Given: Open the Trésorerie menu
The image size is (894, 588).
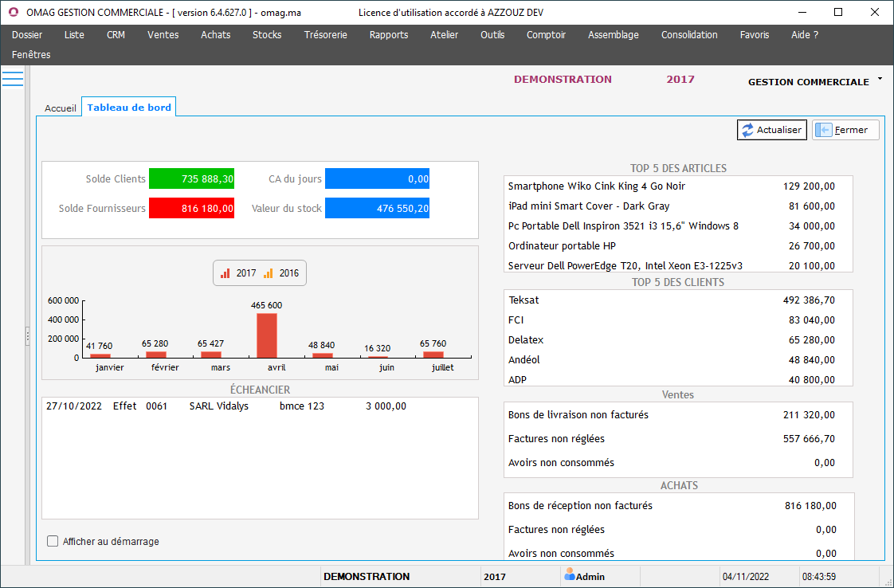Looking at the screenshot, I should point(326,35).
